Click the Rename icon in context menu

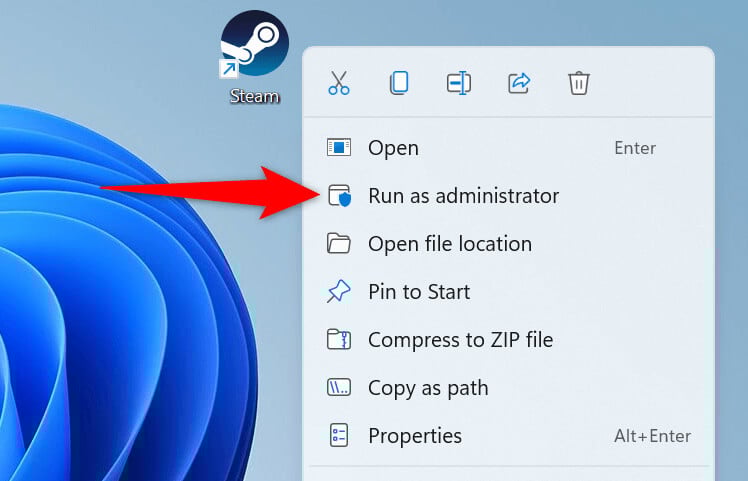tap(459, 83)
